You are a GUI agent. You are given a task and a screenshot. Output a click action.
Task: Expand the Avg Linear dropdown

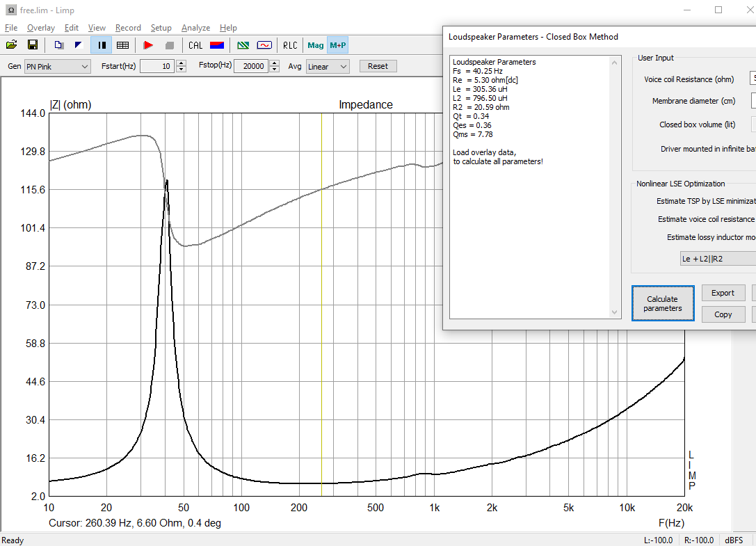[328, 67]
